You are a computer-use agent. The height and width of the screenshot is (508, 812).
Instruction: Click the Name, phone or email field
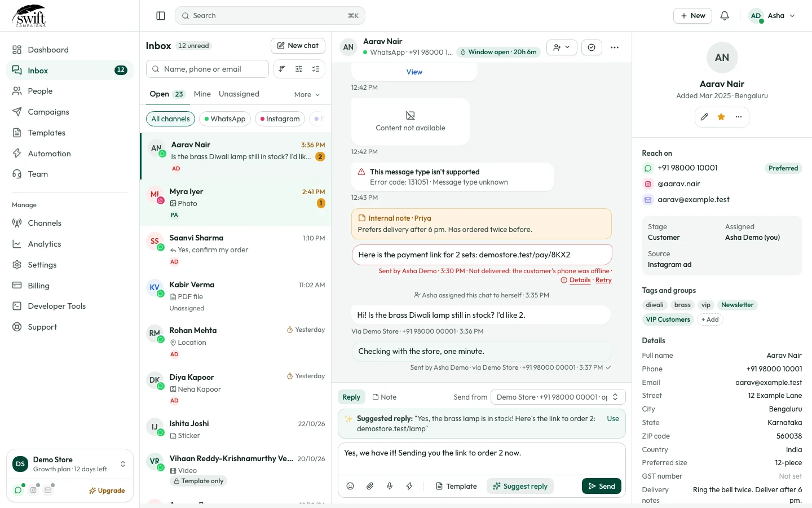tap(208, 69)
